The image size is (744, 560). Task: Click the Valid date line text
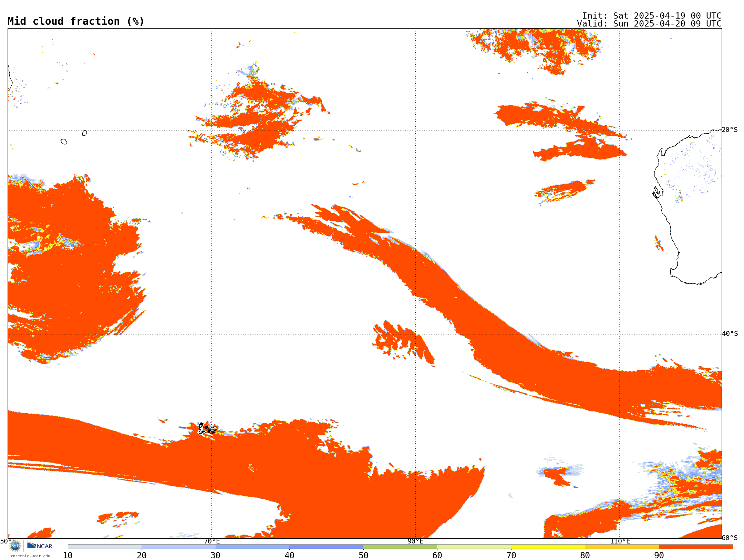click(x=649, y=24)
